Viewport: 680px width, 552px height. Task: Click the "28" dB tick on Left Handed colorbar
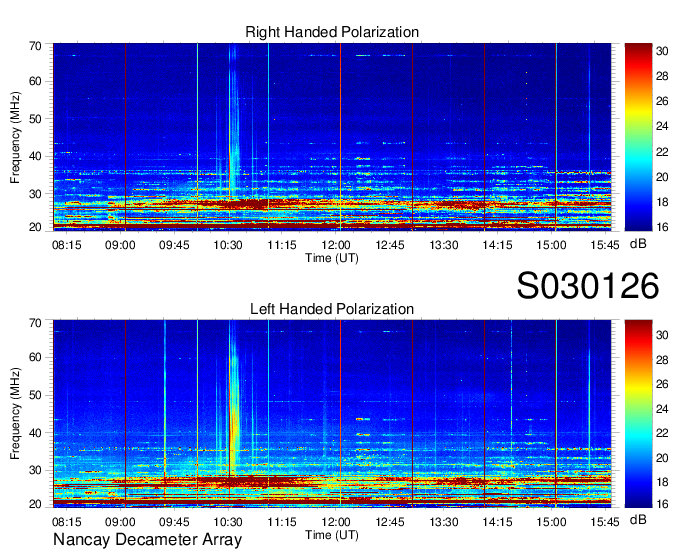click(662, 359)
